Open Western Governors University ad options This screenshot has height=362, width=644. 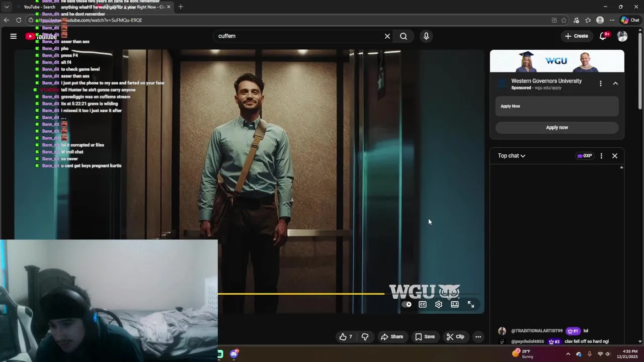600,83
